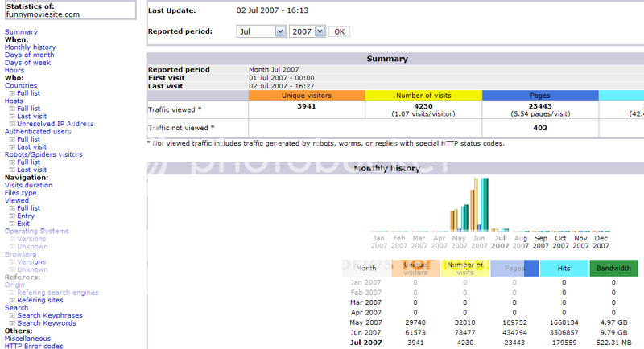The height and width of the screenshot is (349, 644).
Task: Click the bandwidth value 522.31 MB
Action: point(613,343)
